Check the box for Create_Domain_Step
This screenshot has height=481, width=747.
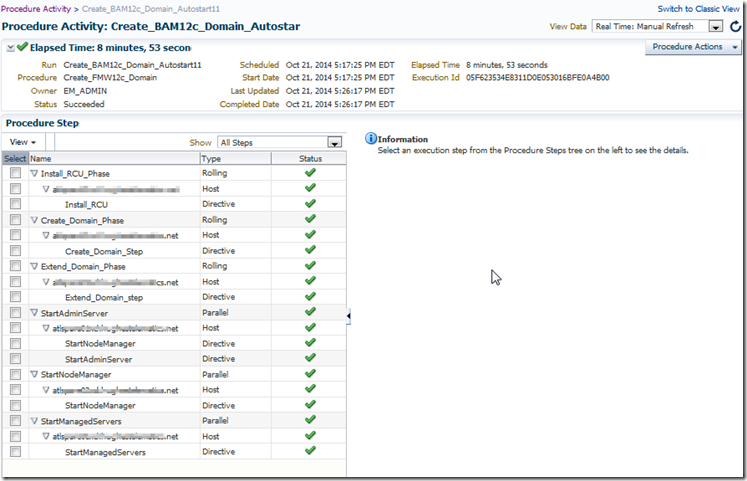(x=15, y=251)
